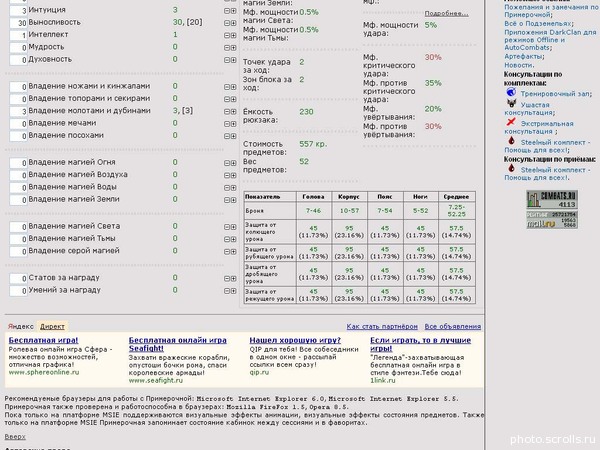Screen dimensions: 600x450
Task: Increase Владение ножами и кинжалами with plus
Action: point(233,87)
